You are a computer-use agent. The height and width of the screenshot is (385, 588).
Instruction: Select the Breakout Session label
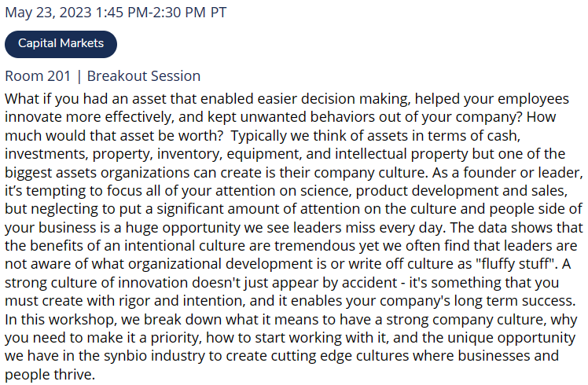point(144,76)
